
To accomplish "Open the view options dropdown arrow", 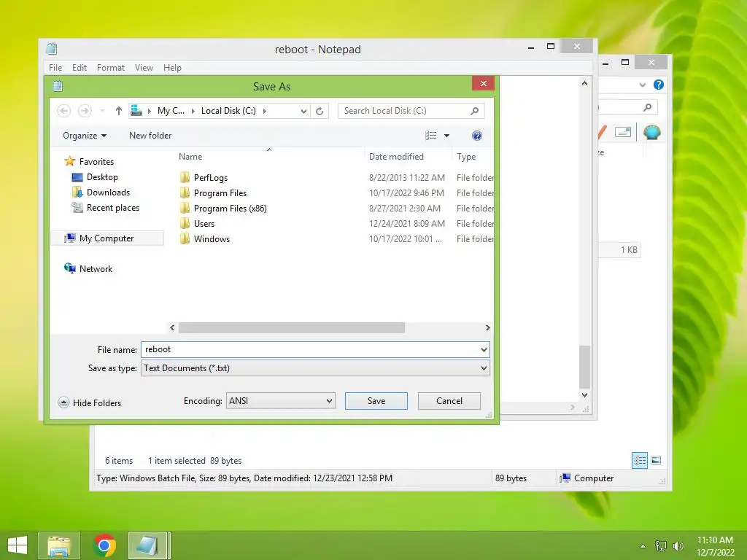I will pos(447,136).
